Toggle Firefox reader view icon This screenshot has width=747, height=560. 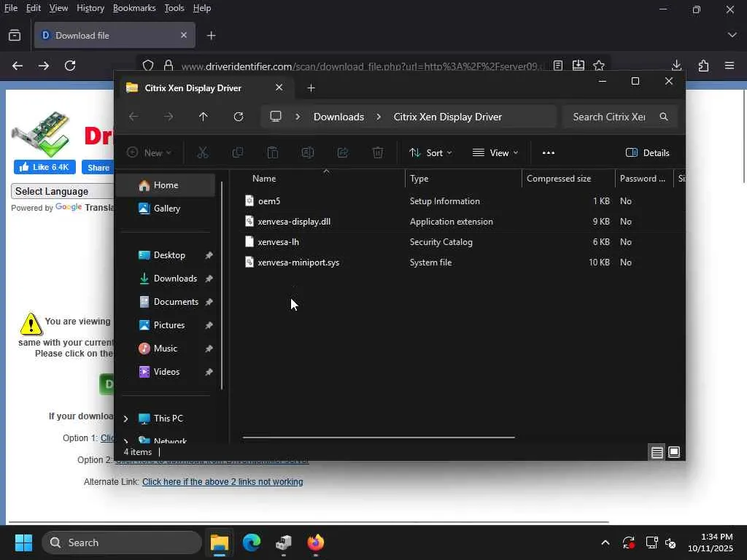pos(558,65)
